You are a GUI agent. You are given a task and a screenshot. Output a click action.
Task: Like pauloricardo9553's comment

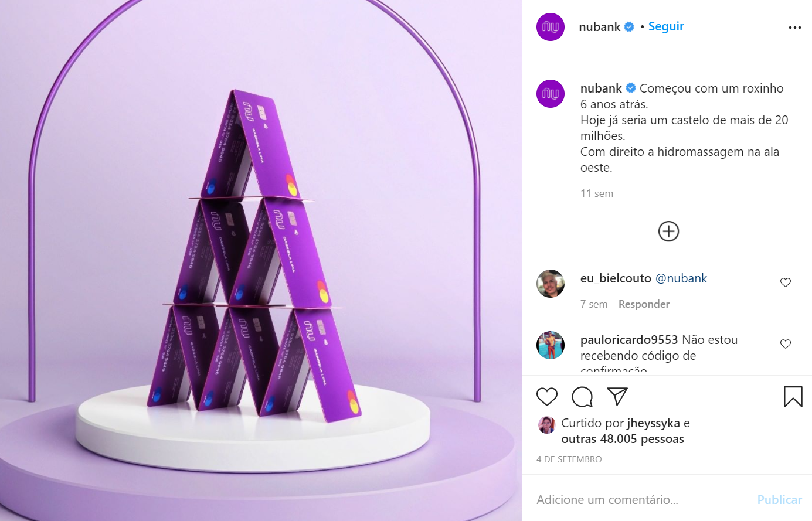(786, 344)
